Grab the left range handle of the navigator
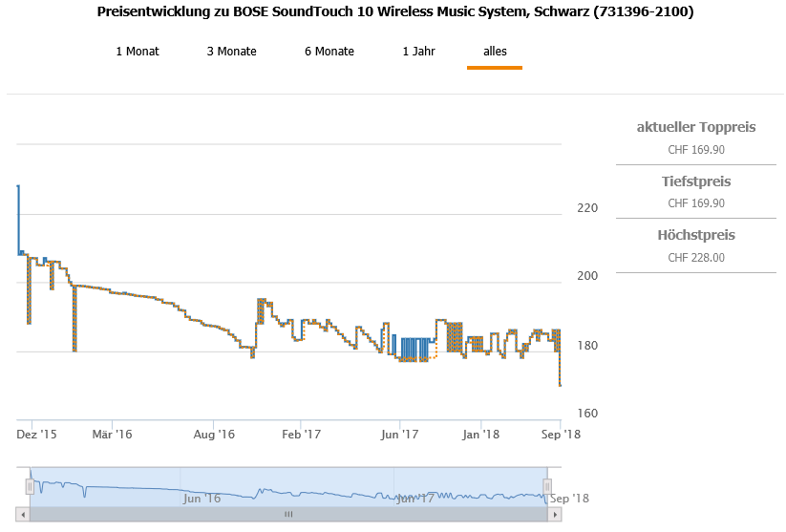This screenshot has height=532, width=786. pyautogui.click(x=30, y=486)
